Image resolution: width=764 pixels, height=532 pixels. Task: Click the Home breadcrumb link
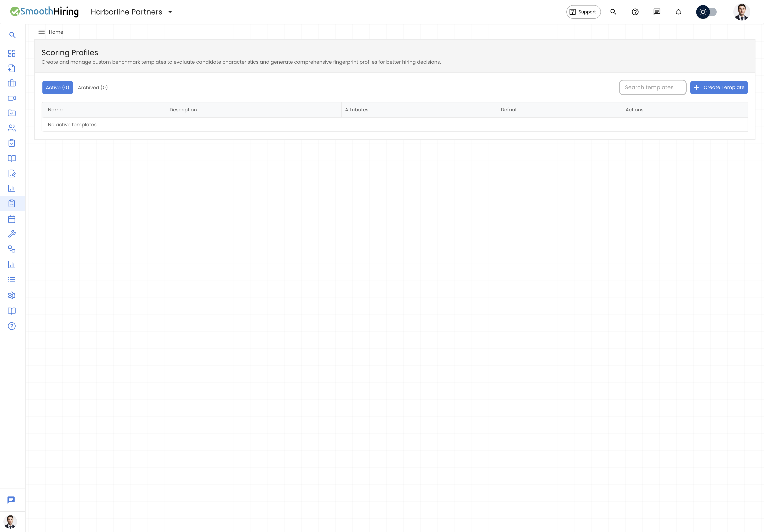tap(56, 32)
